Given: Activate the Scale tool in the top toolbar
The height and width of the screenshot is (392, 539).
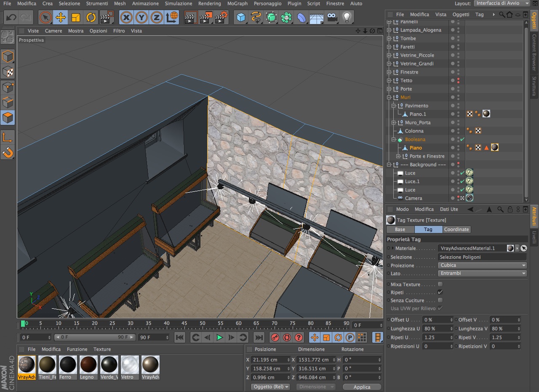Looking at the screenshot, I should tap(76, 18).
